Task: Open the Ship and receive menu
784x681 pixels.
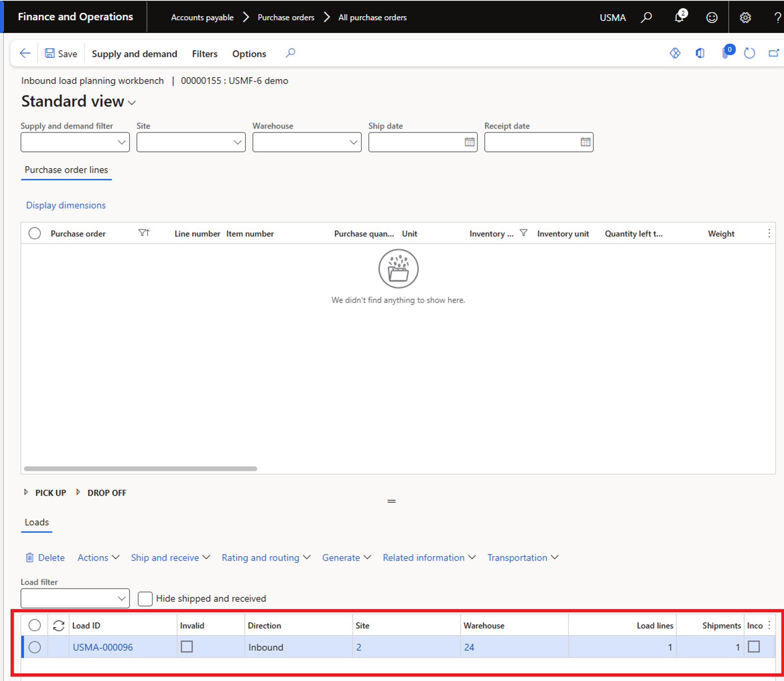Action: [x=170, y=558]
